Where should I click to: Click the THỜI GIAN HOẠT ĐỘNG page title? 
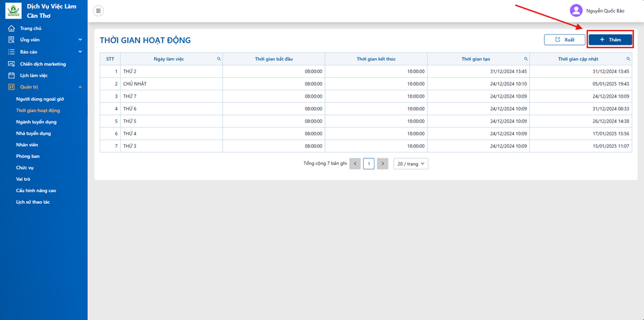point(145,40)
